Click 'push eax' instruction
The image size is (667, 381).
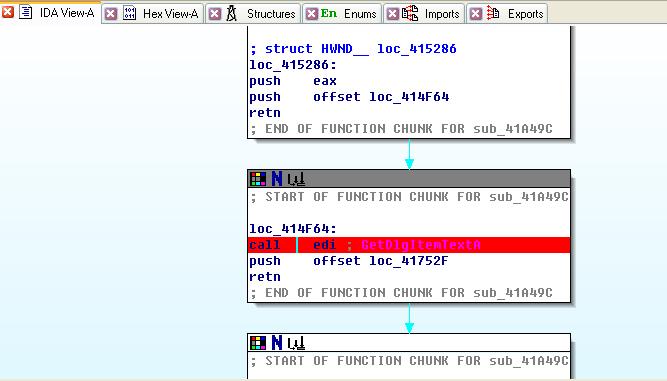[x=293, y=81]
